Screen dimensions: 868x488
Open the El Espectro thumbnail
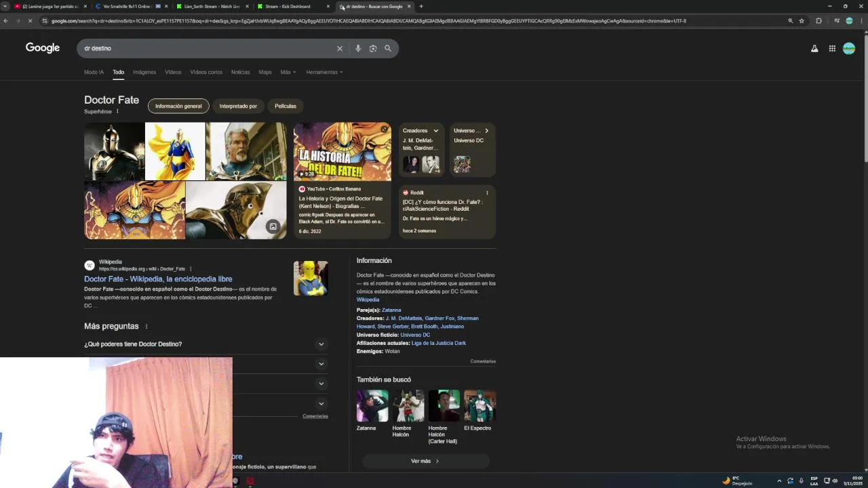[x=479, y=406]
